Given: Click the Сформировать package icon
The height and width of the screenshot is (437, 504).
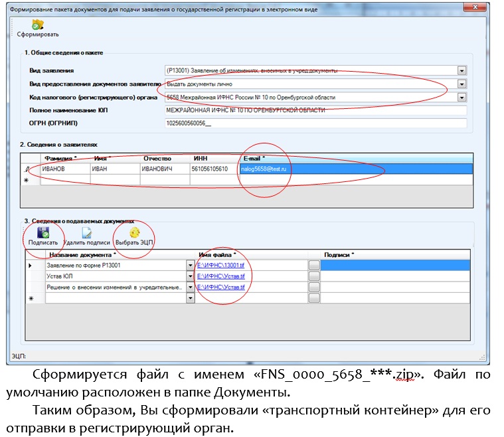Looking at the screenshot, I should pos(38,25).
